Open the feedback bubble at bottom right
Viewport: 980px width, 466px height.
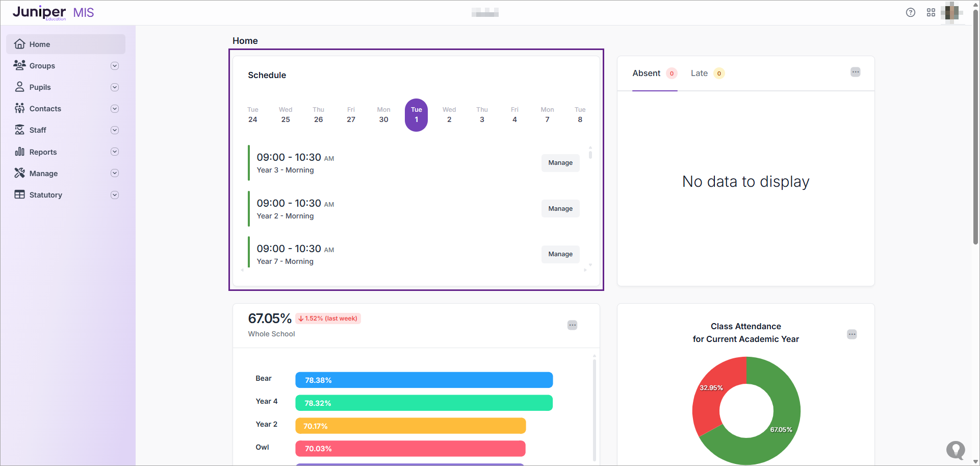point(956,451)
